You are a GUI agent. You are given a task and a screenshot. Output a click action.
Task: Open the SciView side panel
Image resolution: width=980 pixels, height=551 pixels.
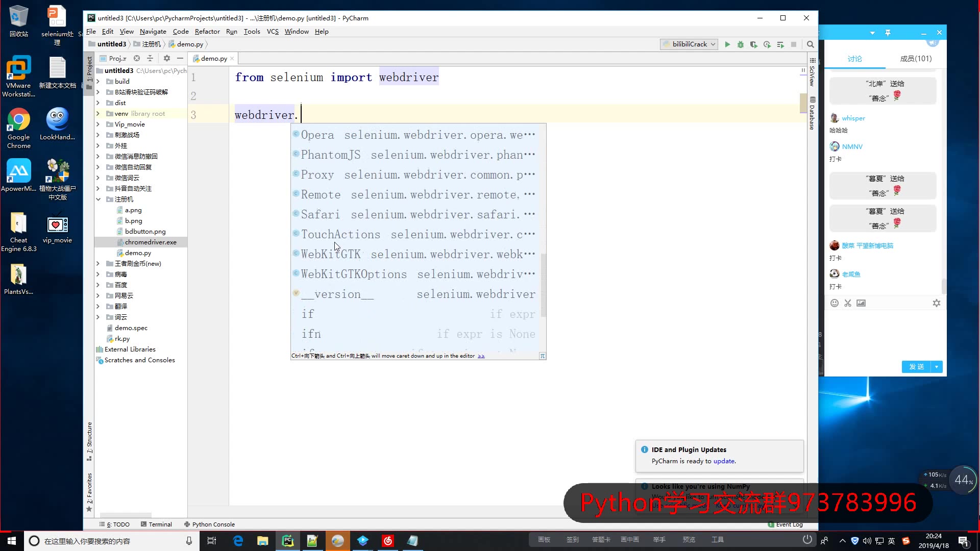click(812, 72)
